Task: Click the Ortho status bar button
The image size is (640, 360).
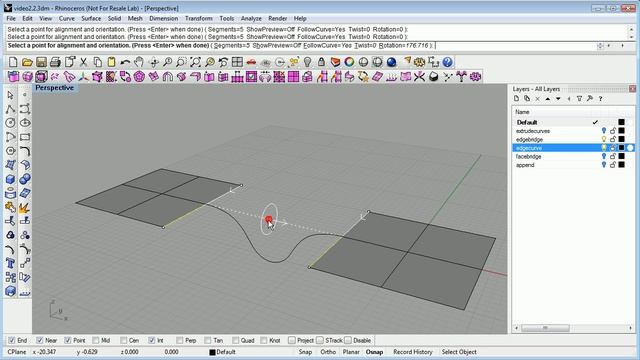Action: coord(328,352)
